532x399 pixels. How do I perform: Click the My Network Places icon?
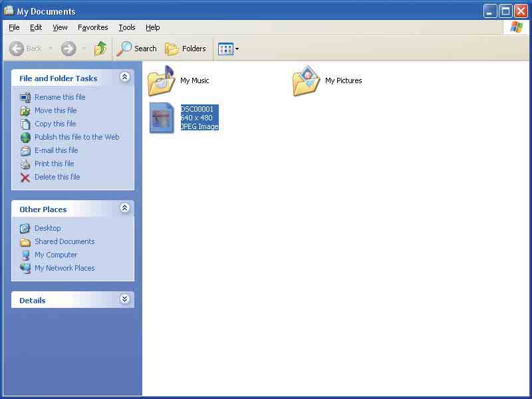25,269
